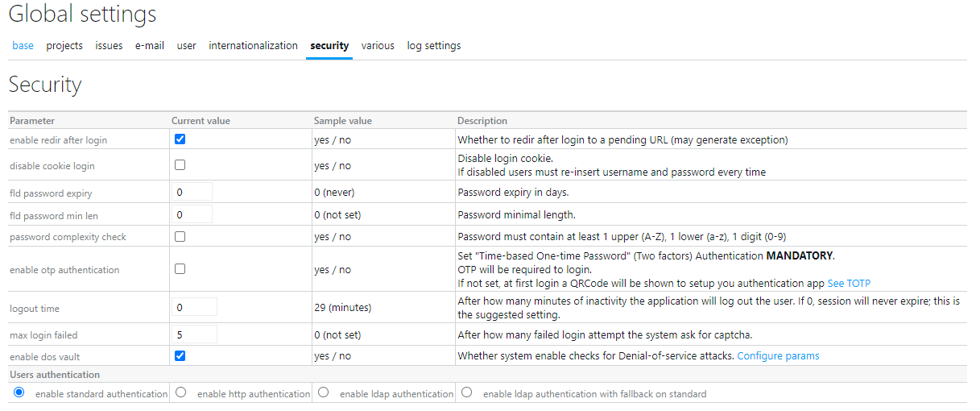
Task: Enable the password complexity check checkbox
Action: coord(180,237)
